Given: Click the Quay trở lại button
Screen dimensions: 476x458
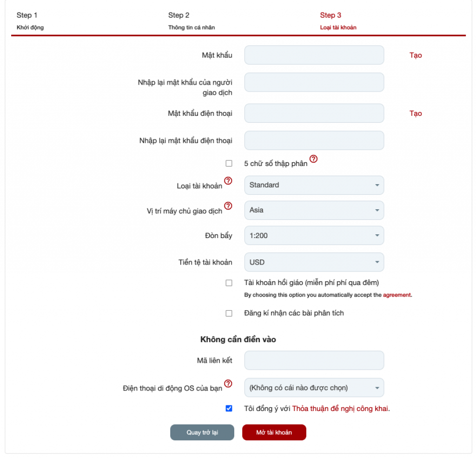Looking at the screenshot, I should point(202,432).
